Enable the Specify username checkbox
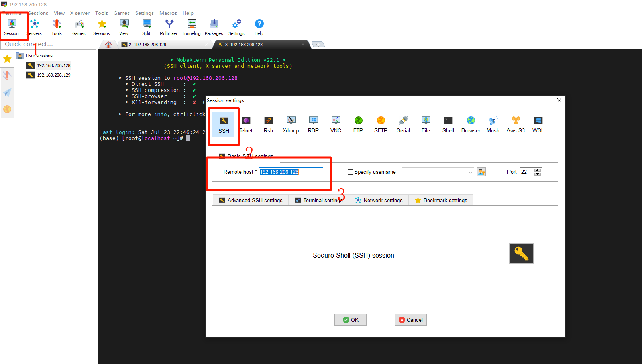 click(350, 172)
